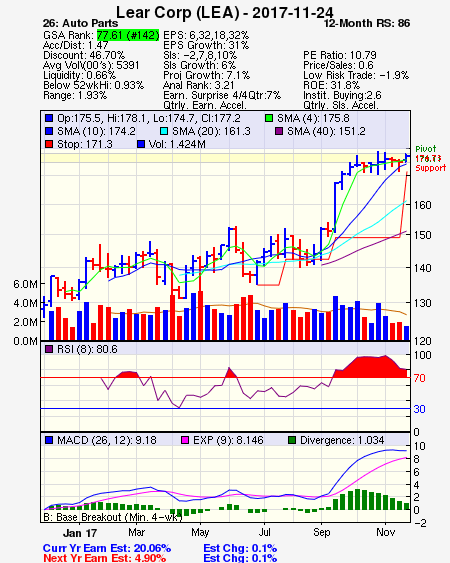Viewport: 450px width, 563px height.
Task: Click the 'Proj Growth: 7.1%' line
Action: tap(207, 75)
